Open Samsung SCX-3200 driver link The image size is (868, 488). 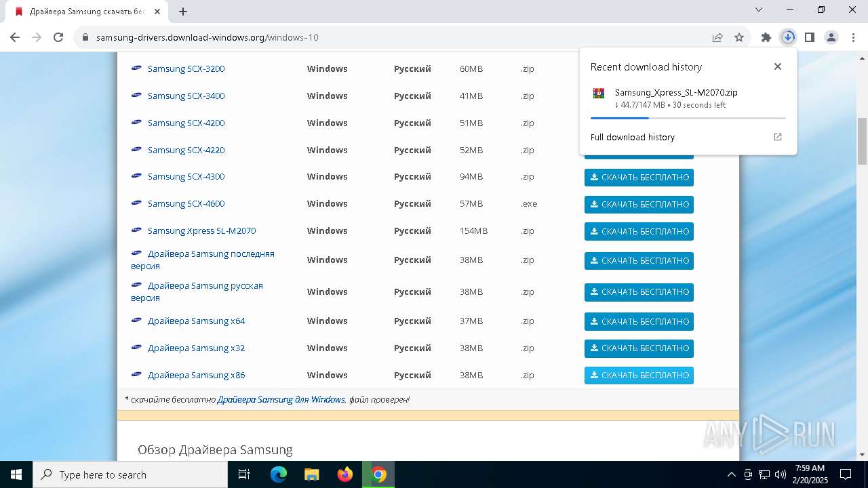(186, 68)
